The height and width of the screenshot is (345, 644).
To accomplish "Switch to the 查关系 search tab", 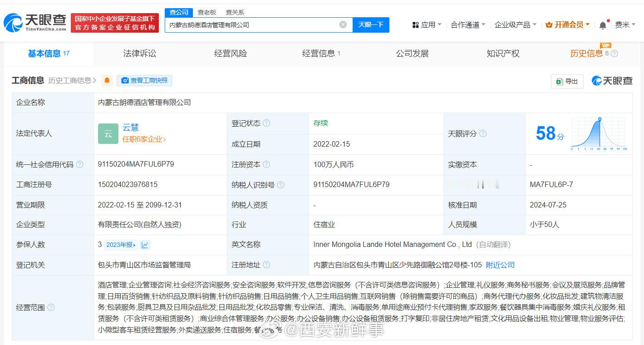I will click(235, 12).
